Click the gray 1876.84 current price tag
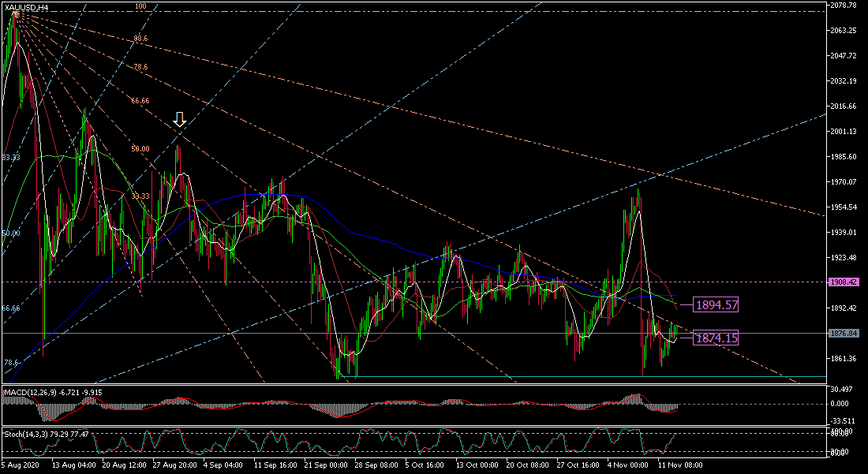Image resolution: width=868 pixels, height=474 pixels. pyautogui.click(x=844, y=334)
